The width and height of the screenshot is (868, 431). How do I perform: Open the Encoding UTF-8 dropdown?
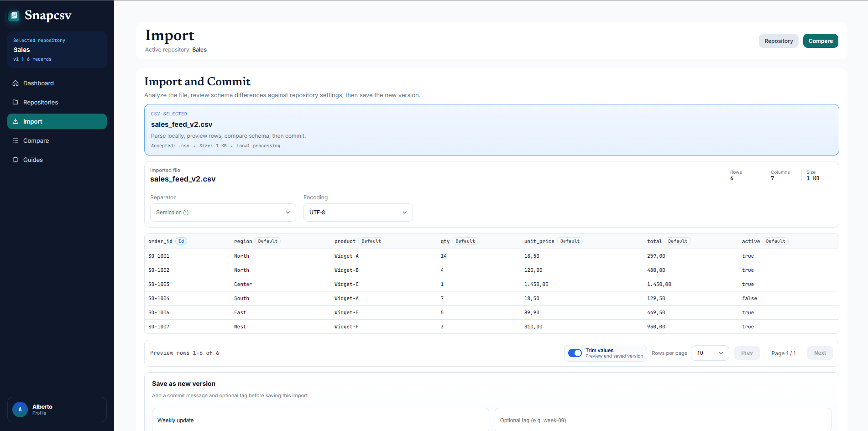pos(358,213)
